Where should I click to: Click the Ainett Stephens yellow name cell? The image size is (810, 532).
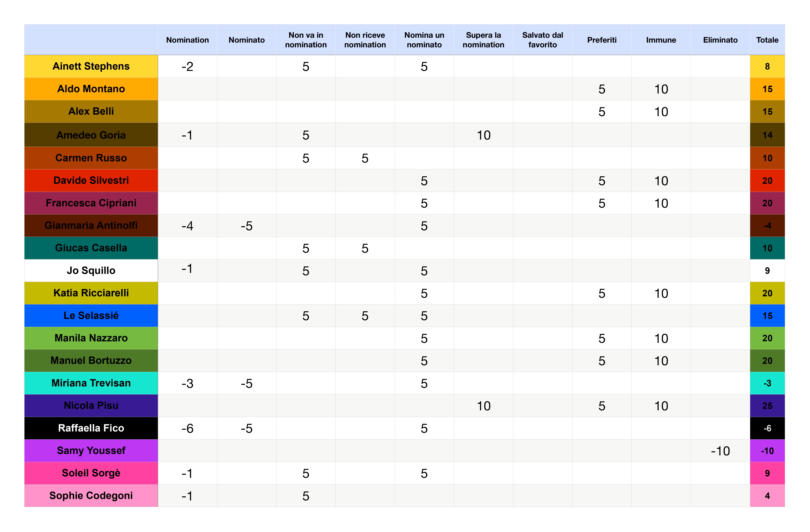coord(91,66)
